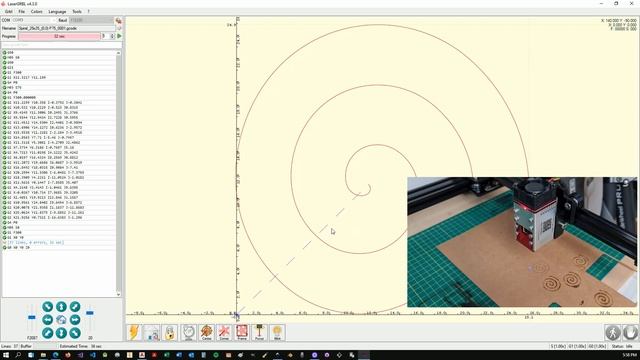The width and height of the screenshot is (640, 360).
Task: Open the question mark help menu
Action: point(89,11)
